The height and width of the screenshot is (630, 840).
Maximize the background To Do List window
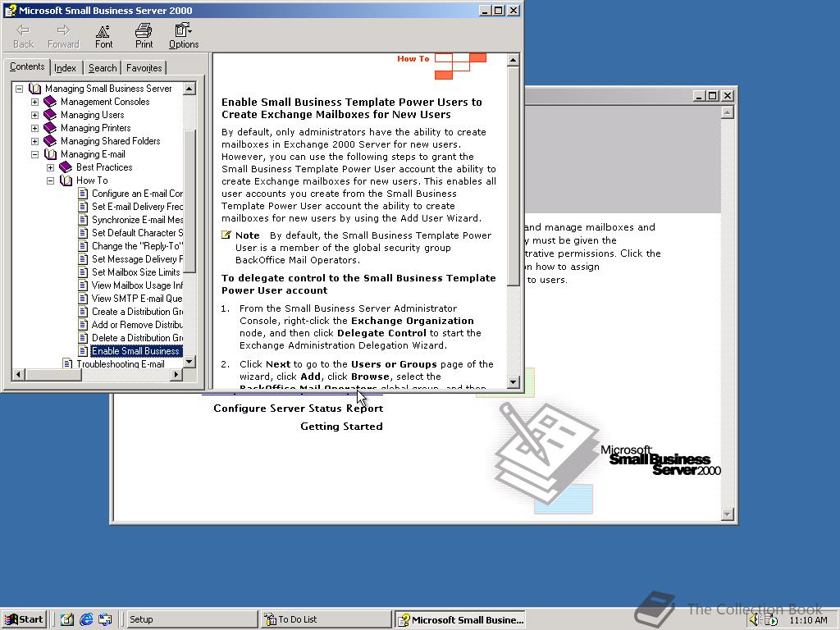pyautogui.click(x=713, y=96)
